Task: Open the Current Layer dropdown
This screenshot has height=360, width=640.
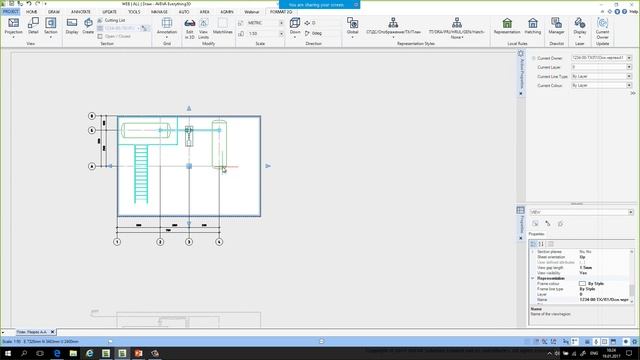Action: (x=629, y=67)
